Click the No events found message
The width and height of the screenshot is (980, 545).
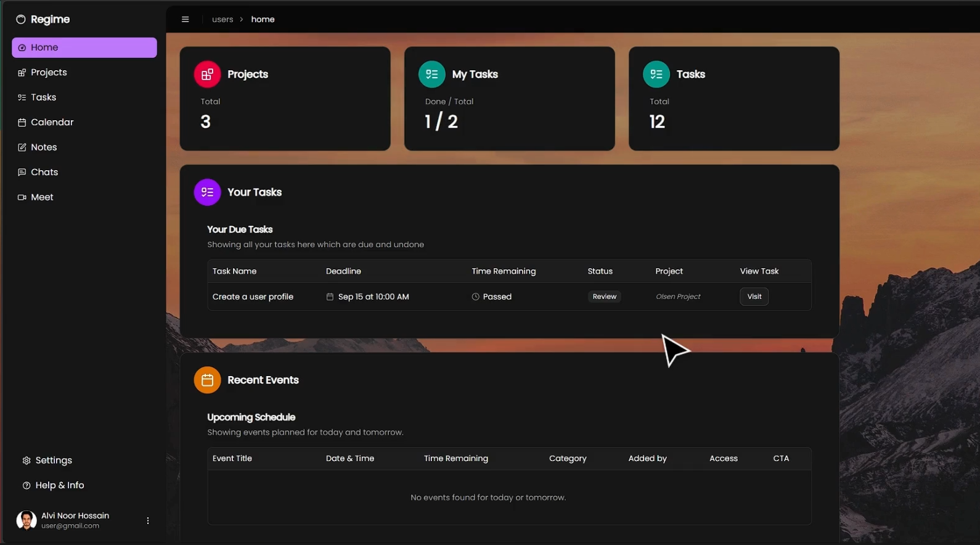coord(488,498)
